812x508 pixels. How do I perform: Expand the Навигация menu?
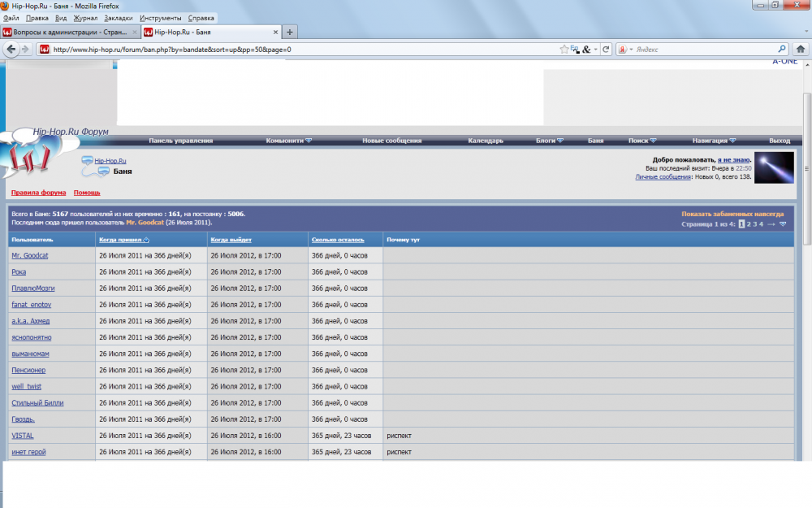[x=714, y=141]
